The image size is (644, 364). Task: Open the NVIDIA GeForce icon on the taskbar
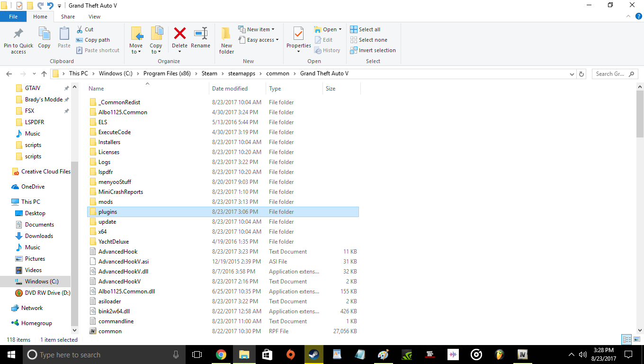[406, 355]
